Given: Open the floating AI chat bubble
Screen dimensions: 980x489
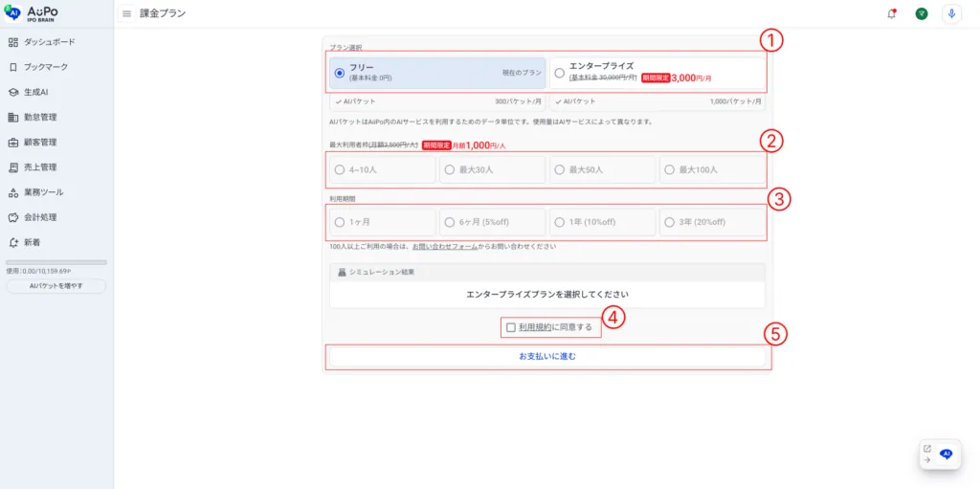Looking at the screenshot, I should click(x=947, y=454).
